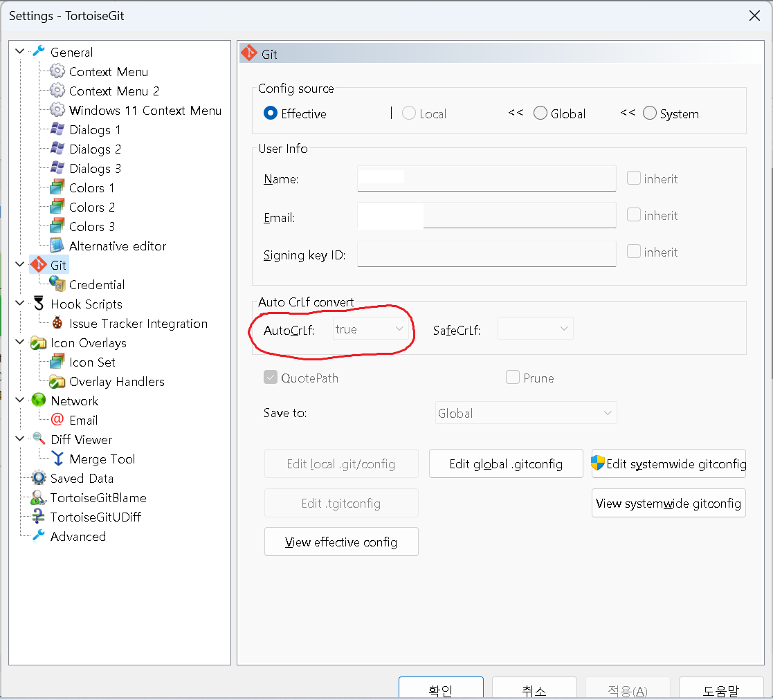Screen dimensions: 773x700
Task: Open the Overlay Handlers settings page
Action: 116,382
